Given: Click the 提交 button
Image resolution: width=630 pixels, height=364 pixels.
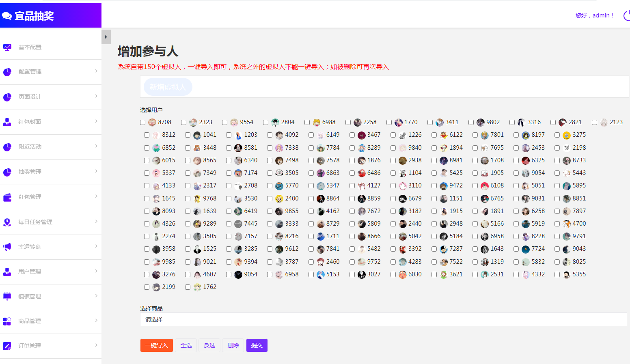Looking at the screenshot, I should pos(257,345).
